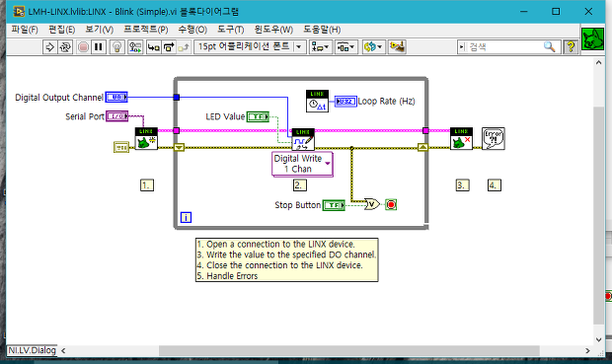Open the 15pt application font dropdown
This screenshot has width=612, height=364.
tap(250, 47)
